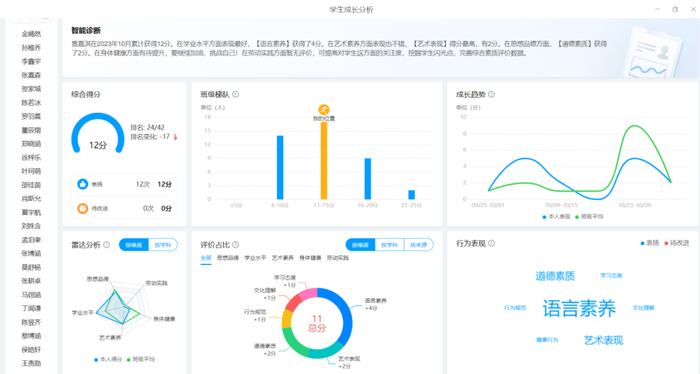Click the blue thumbs-up 表扬 icon
This screenshot has height=374, width=700.
[83, 184]
